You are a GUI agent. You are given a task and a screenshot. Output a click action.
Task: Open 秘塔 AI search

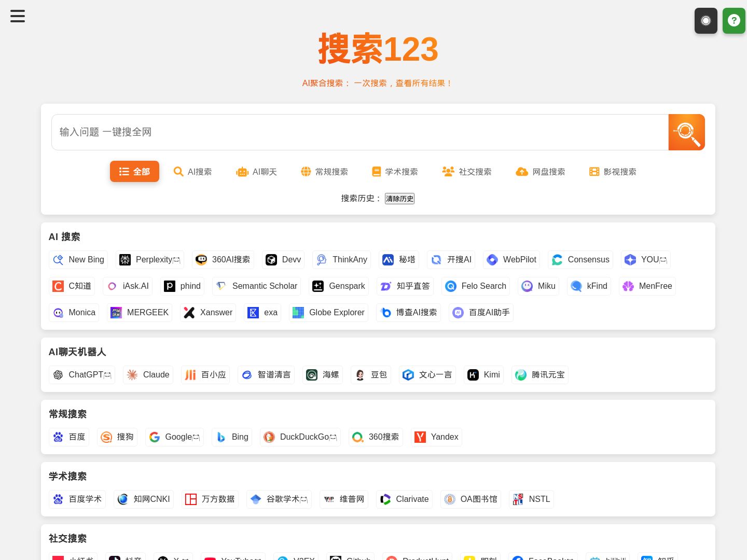[x=399, y=260]
